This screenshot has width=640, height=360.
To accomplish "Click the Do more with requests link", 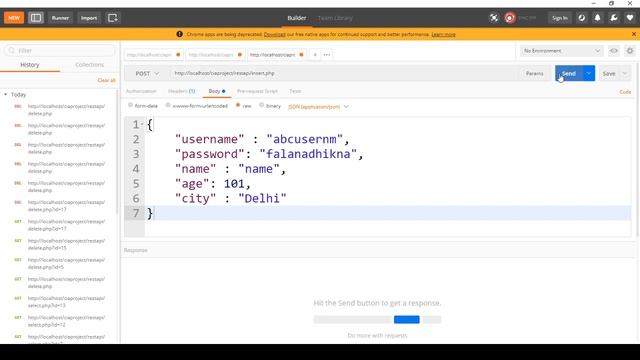I will (x=378, y=336).
